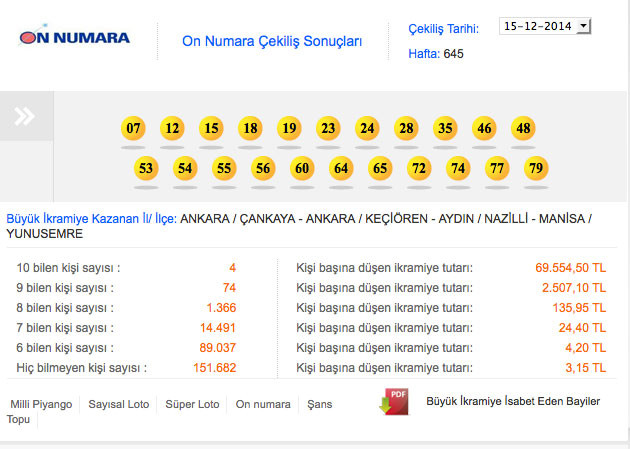Screen dimensions: 630x449
Task: Click the 24,40 TL prize amount
Action: (582, 328)
